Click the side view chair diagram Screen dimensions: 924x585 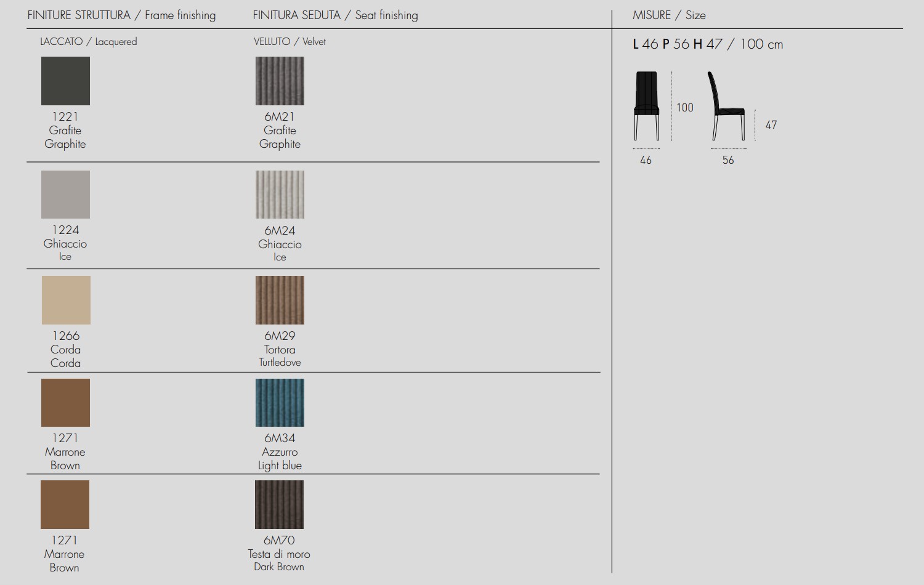[727, 106]
